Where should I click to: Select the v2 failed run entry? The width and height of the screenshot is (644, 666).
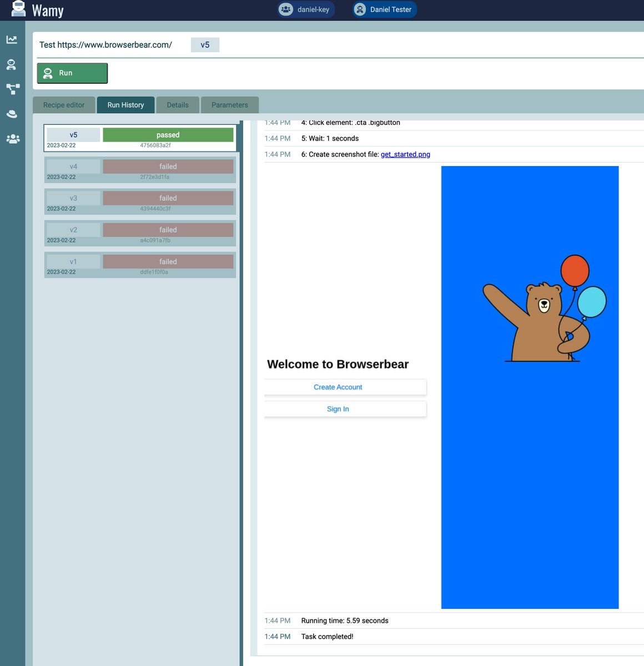pos(140,233)
